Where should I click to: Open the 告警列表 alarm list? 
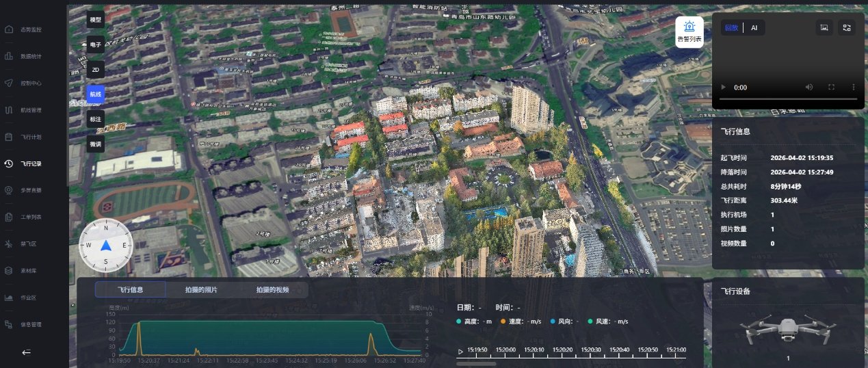689,32
